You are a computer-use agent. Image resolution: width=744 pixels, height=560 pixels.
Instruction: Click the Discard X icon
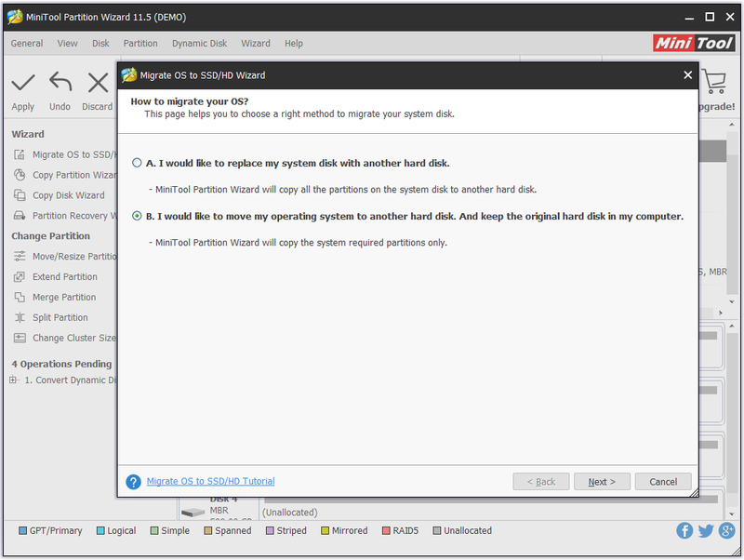[x=98, y=83]
